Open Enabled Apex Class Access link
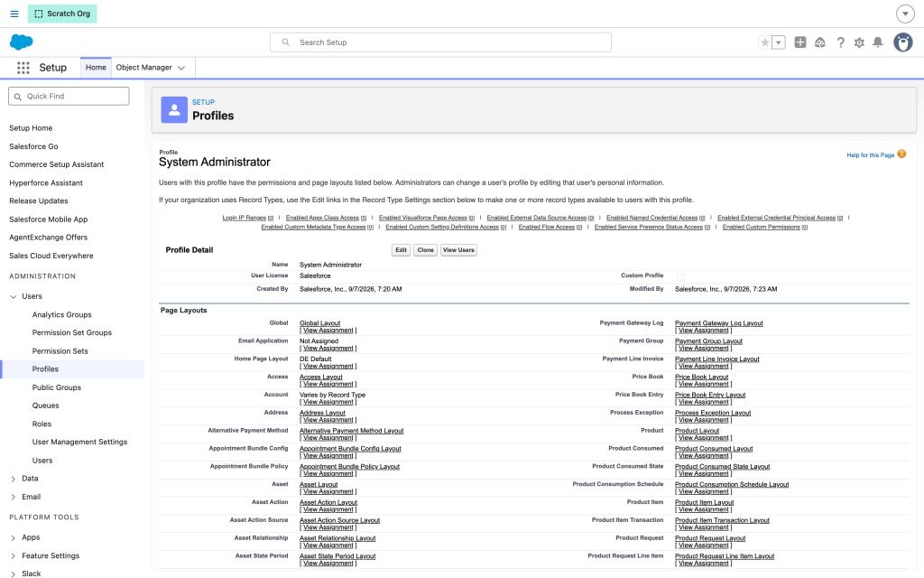This screenshot has height=578, width=924. pyautogui.click(x=322, y=218)
